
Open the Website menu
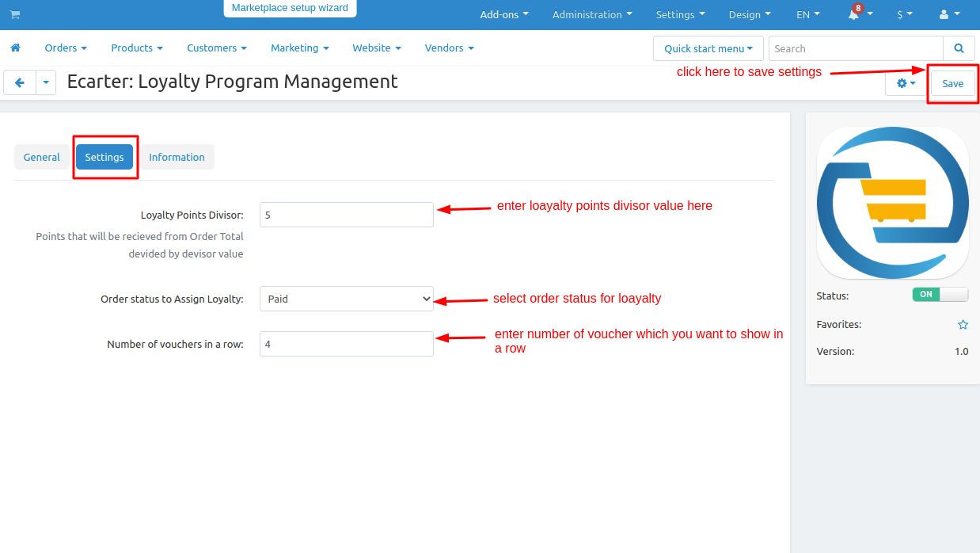377,48
